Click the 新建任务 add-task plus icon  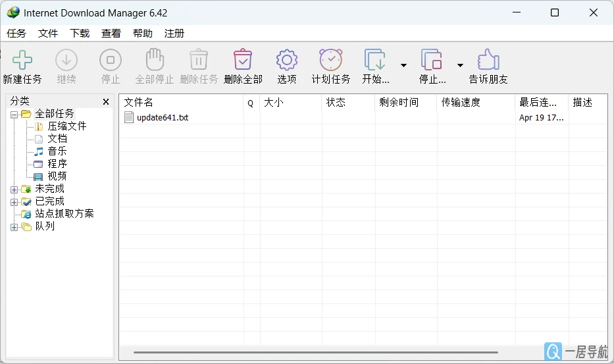22,60
